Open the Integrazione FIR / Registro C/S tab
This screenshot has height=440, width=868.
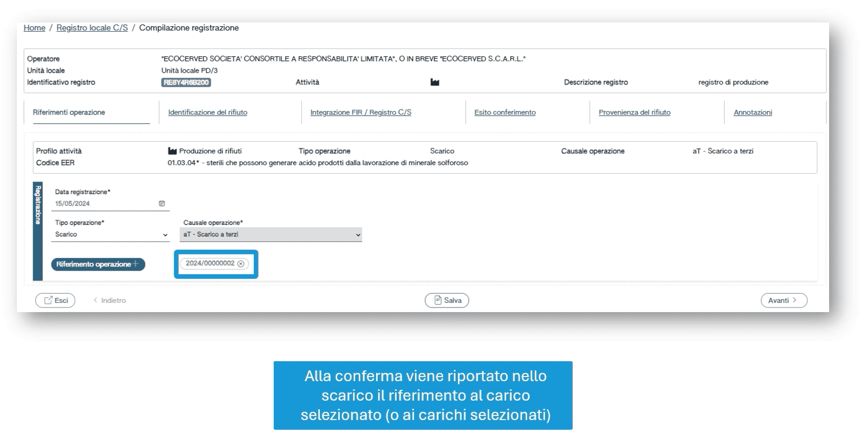[360, 113]
